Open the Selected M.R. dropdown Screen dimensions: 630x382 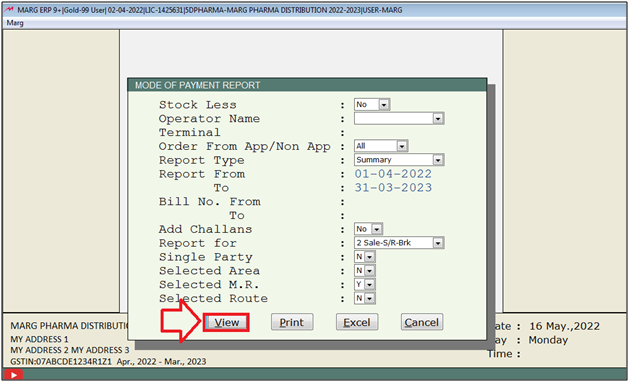pyautogui.click(x=369, y=285)
